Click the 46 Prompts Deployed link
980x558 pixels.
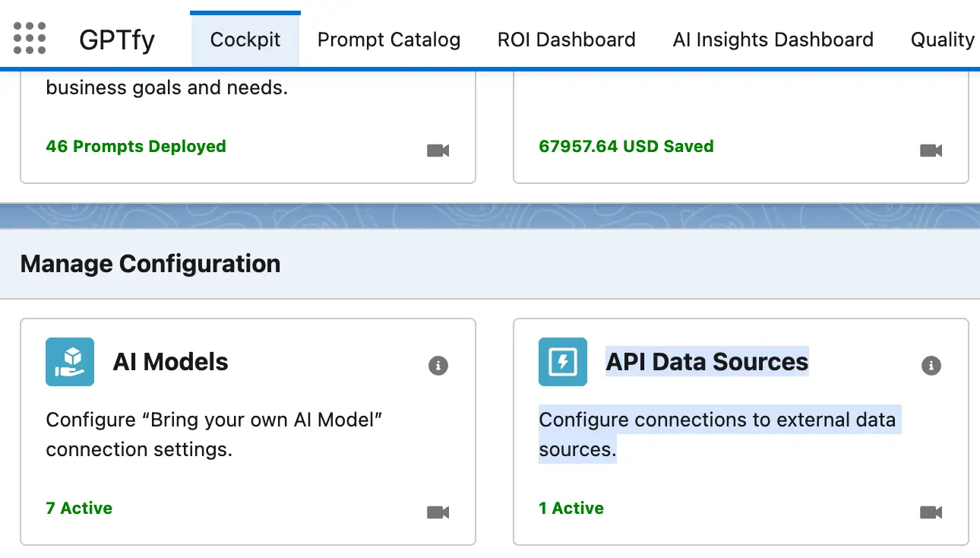[136, 146]
